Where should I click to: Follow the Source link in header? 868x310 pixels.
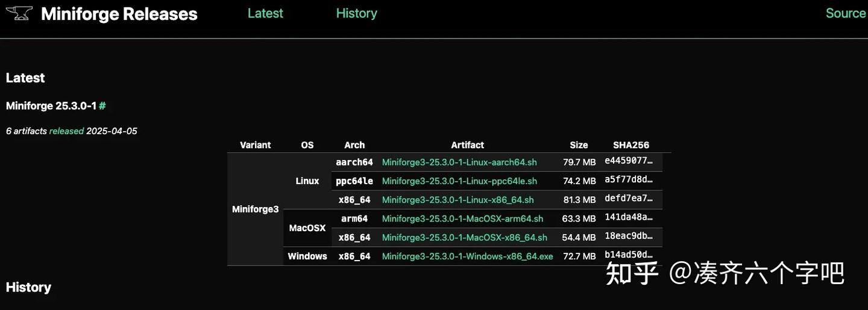[845, 13]
